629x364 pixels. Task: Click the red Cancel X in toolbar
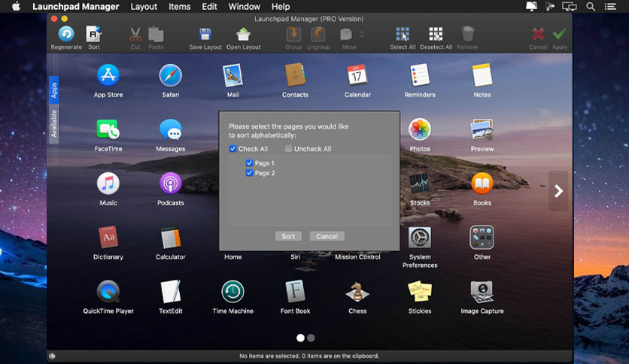[x=538, y=34]
